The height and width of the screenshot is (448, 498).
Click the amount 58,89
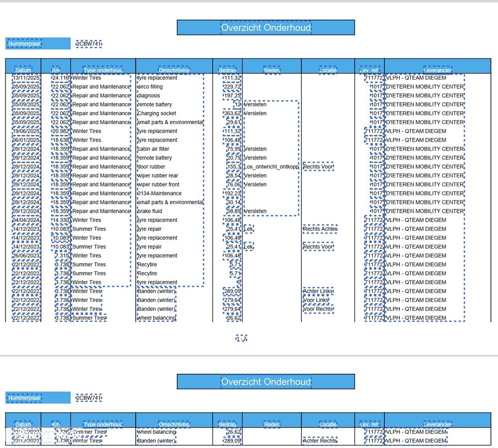point(234,211)
